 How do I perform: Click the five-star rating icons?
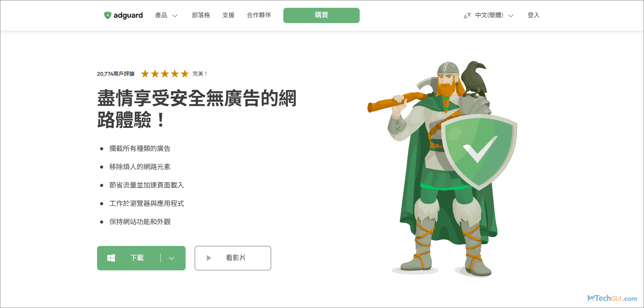point(165,74)
